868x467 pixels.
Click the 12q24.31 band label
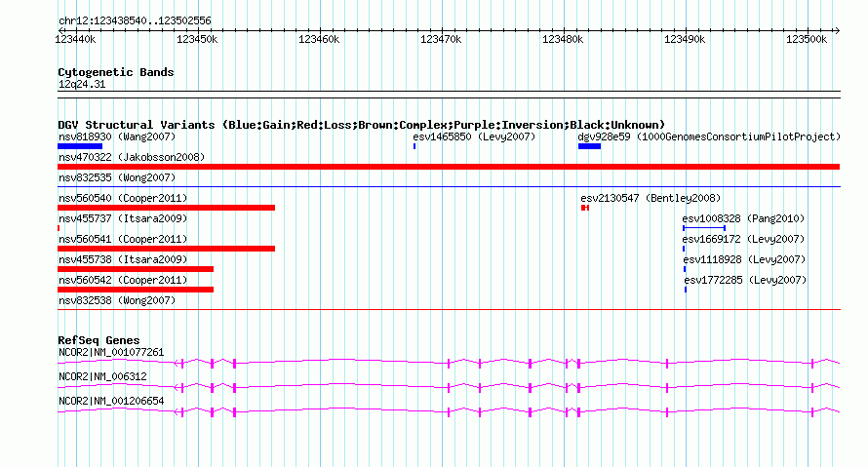coord(82,84)
